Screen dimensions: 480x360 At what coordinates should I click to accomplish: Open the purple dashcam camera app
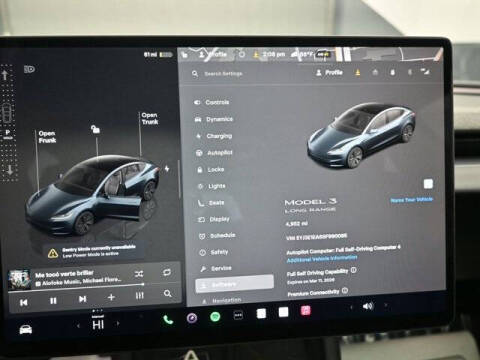click(x=192, y=318)
